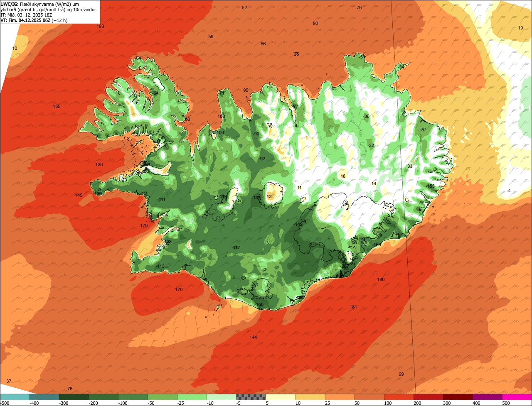Click the land value -32
Viewport: 532px width, 406px height.
371,145
